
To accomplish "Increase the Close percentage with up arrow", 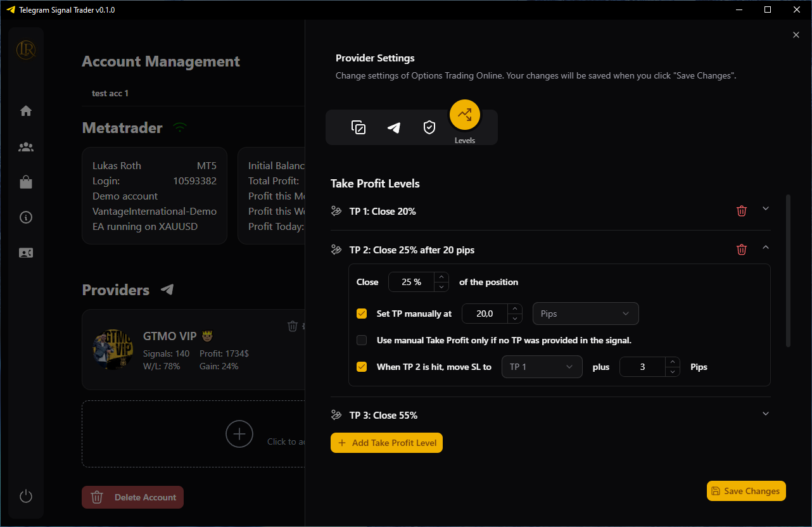I will coord(441,277).
